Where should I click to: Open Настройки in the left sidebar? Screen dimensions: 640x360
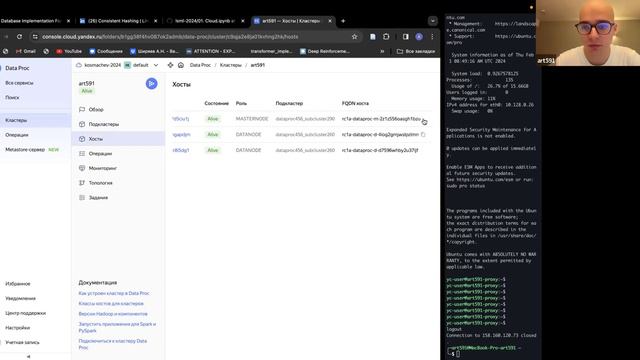(18, 328)
